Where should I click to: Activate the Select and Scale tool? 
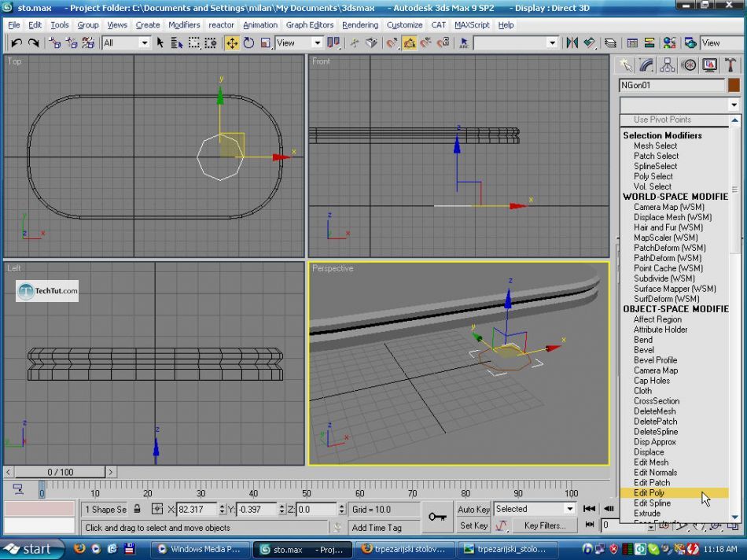pos(265,43)
